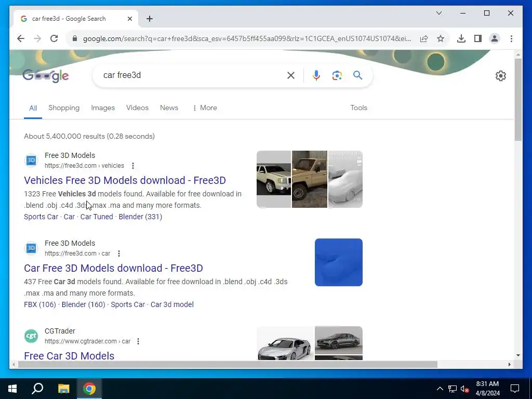The height and width of the screenshot is (399, 532).
Task: Open the white SUV thumbnail image
Action: [274, 179]
